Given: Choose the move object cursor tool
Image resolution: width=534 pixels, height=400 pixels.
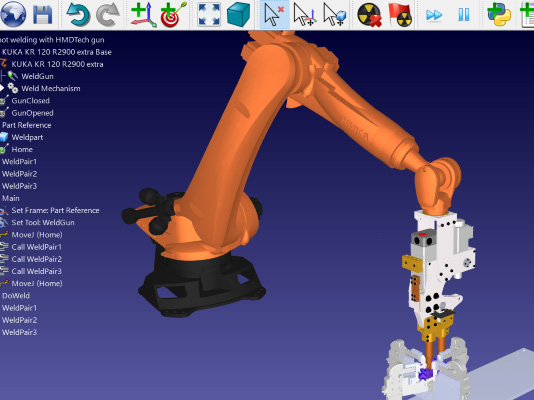Looking at the screenshot, I should pyautogui.click(x=334, y=15).
